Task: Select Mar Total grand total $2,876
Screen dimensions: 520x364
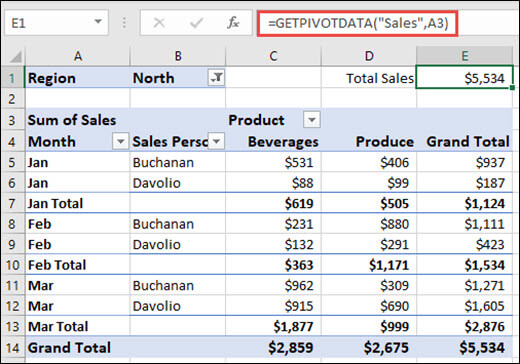Action: coord(464,326)
